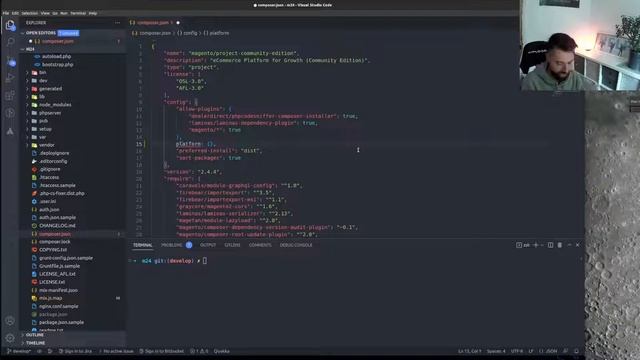Open the Terminal menu
This screenshot has height=360, width=640.
coord(78,13)
